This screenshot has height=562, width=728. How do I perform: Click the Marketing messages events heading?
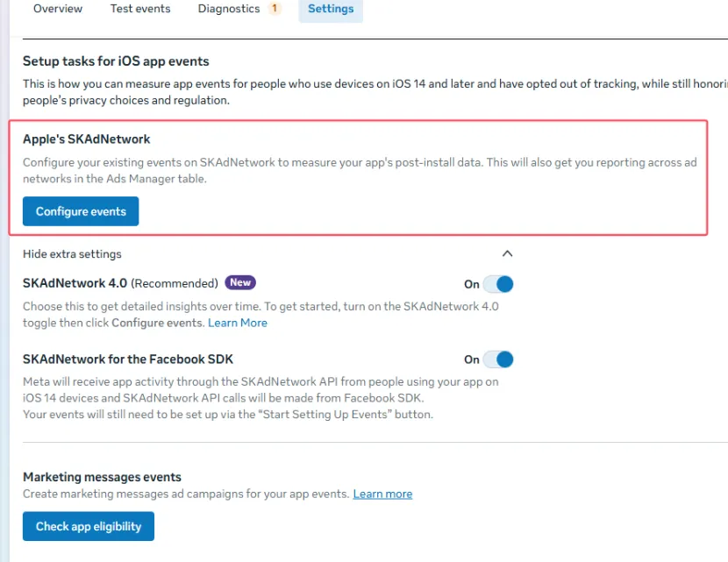point(102,477)
